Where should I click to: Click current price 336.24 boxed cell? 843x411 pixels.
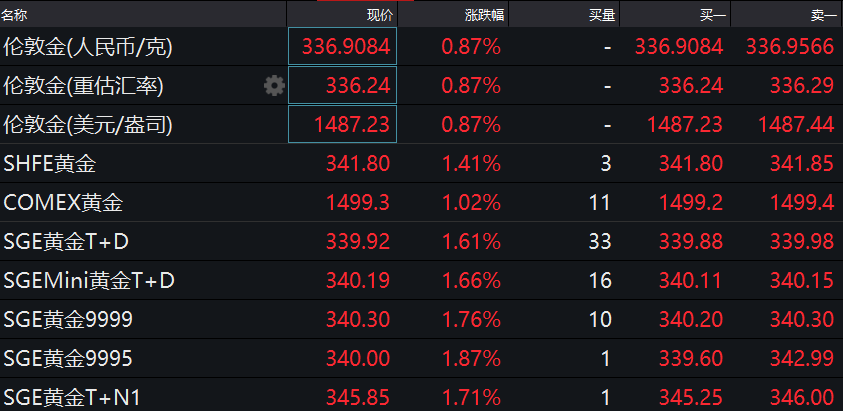pos(342,85)
